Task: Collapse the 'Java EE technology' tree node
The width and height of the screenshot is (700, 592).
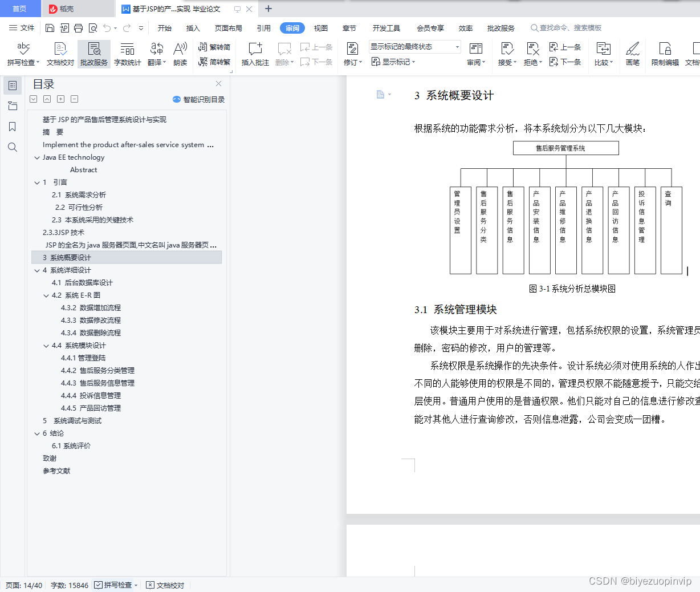Action: click(x=37, y=158)
